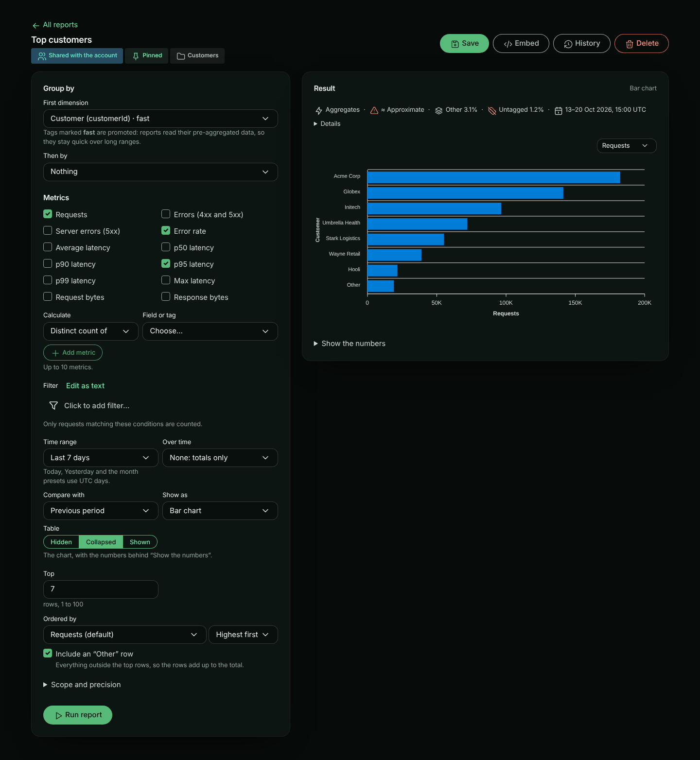Save the report
Image resolution: width=700 pixels, height=760 pixels.
point(464,43)
